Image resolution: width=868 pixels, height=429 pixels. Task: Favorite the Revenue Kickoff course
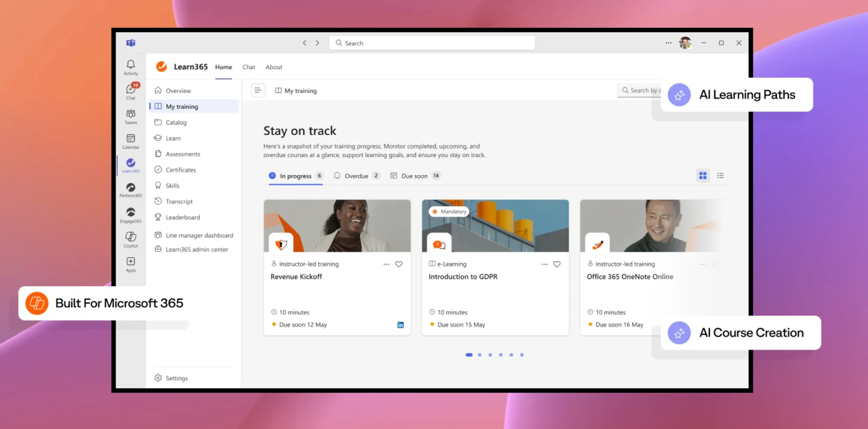[399, 264]
